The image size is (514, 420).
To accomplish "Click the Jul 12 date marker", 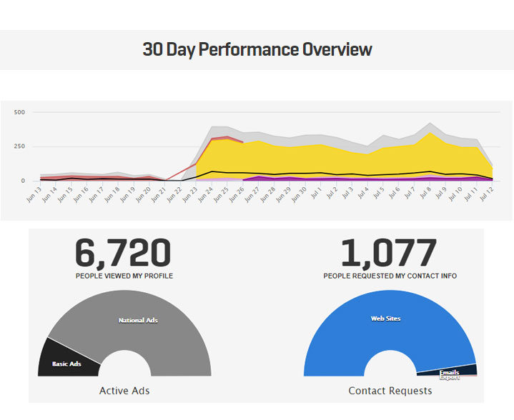I will (488, 195).
